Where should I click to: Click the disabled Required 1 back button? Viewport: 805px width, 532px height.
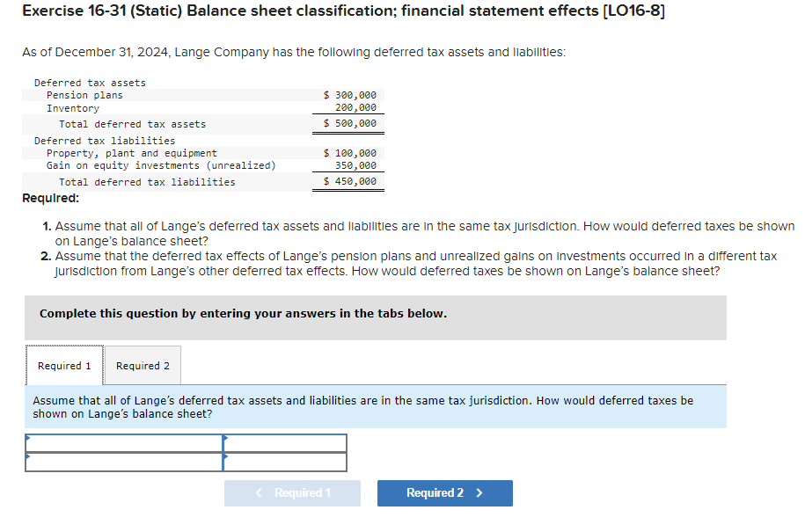tap(292, 493)
